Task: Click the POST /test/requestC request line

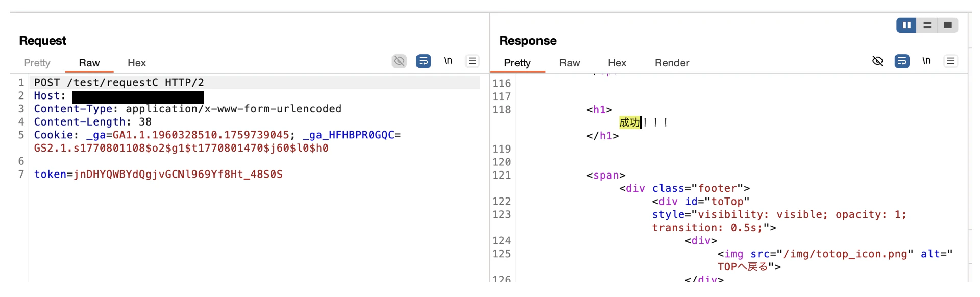Action: pyautogui.click(x=119, y=83)
